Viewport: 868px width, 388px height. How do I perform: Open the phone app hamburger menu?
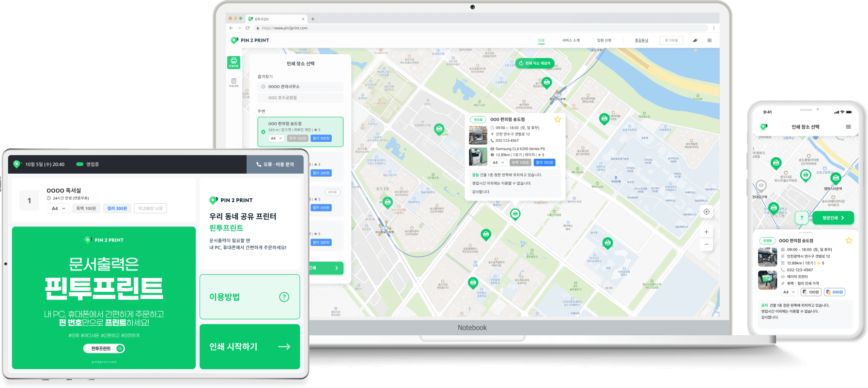[848, 127]
